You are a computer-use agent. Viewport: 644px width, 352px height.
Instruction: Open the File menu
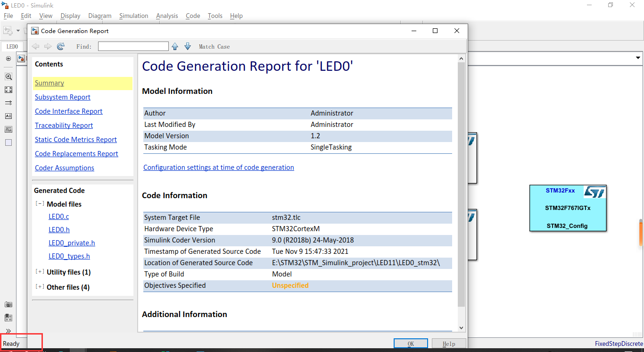click(x=8, y=16)
